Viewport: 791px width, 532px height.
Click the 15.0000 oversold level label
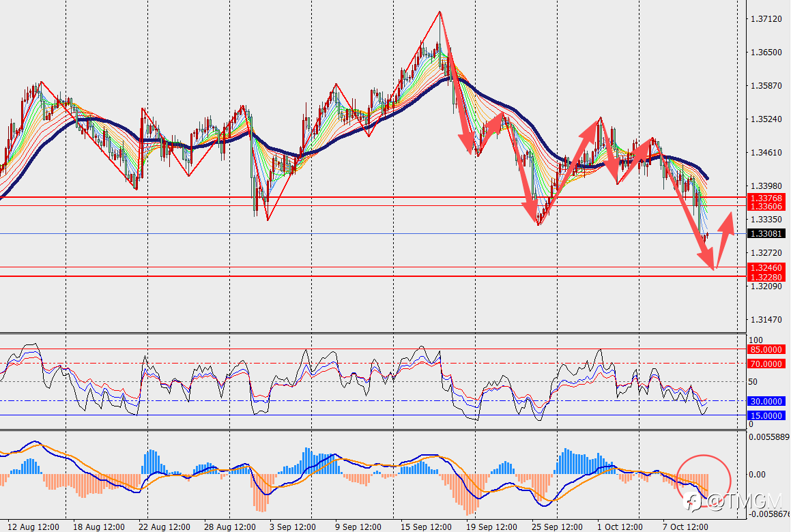tap(766, 415)
